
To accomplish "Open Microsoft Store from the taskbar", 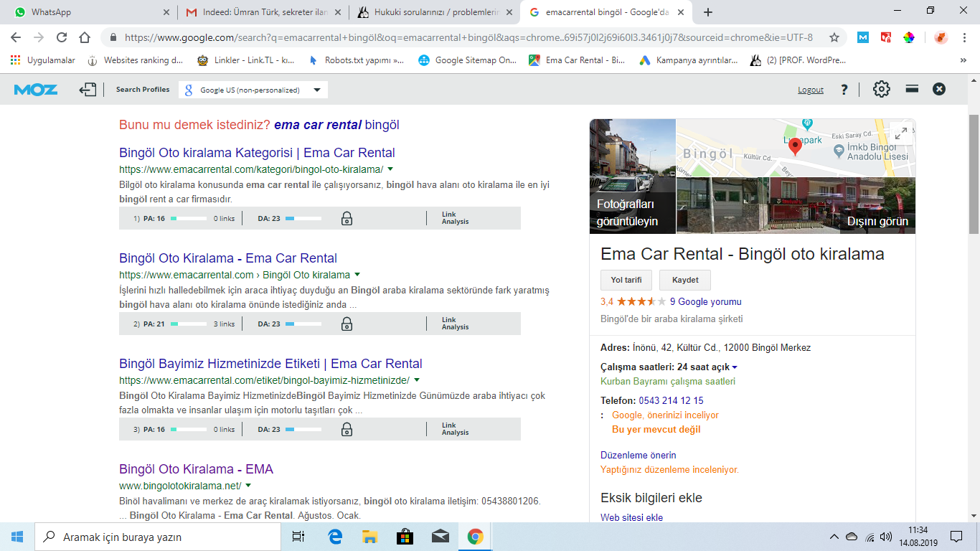I will [x=405, y=537].
